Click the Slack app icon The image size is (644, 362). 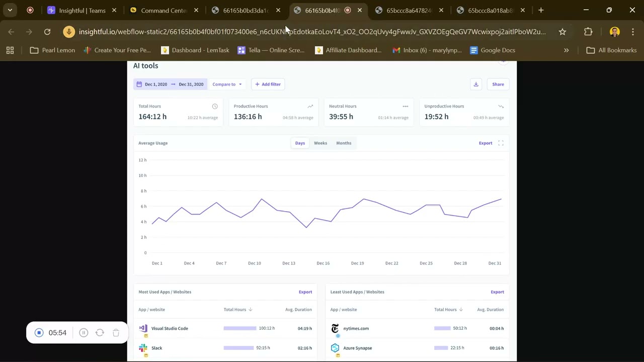[143, 348]
